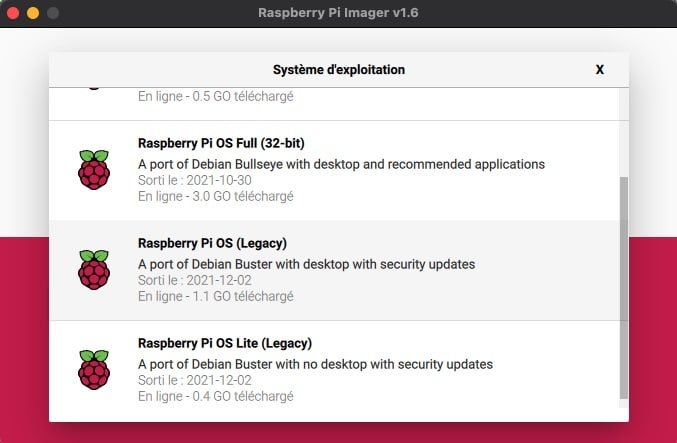The height and width of the screenshot is (443, 677).
Task: Click raspberry icon beside Raspberry Pi OS (Legacy)
Action: [94, 270]
